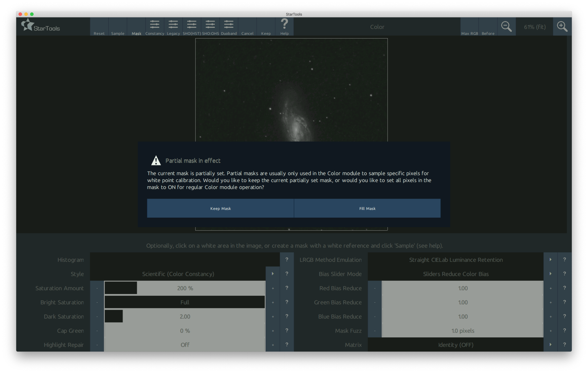The height and width of the screenshot is (373, 588).
Task: Increase Blue Bias Reduce with plus
Action: click(550, 316)
